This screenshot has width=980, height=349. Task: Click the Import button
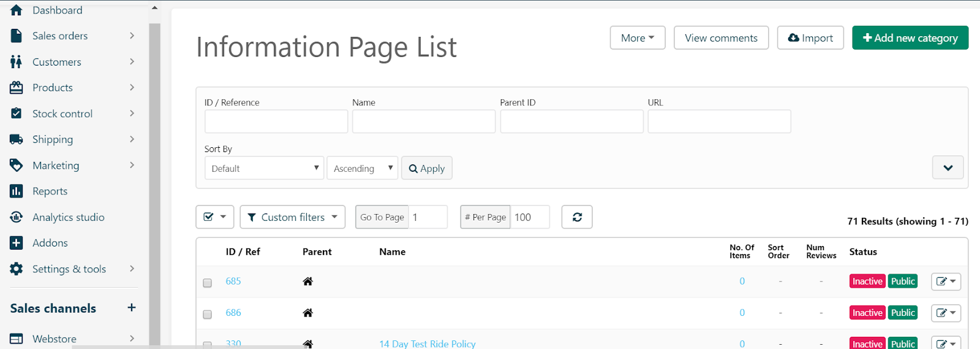point(810,38)
